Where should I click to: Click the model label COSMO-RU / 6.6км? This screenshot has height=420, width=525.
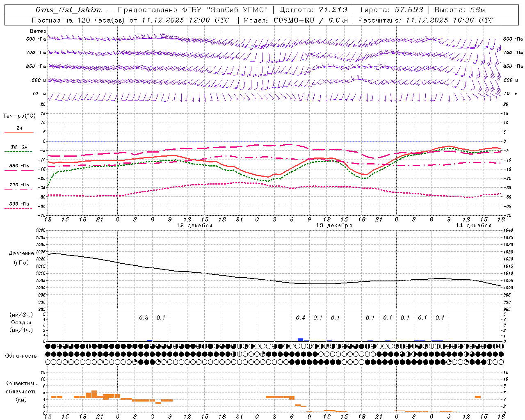(310, 20)
